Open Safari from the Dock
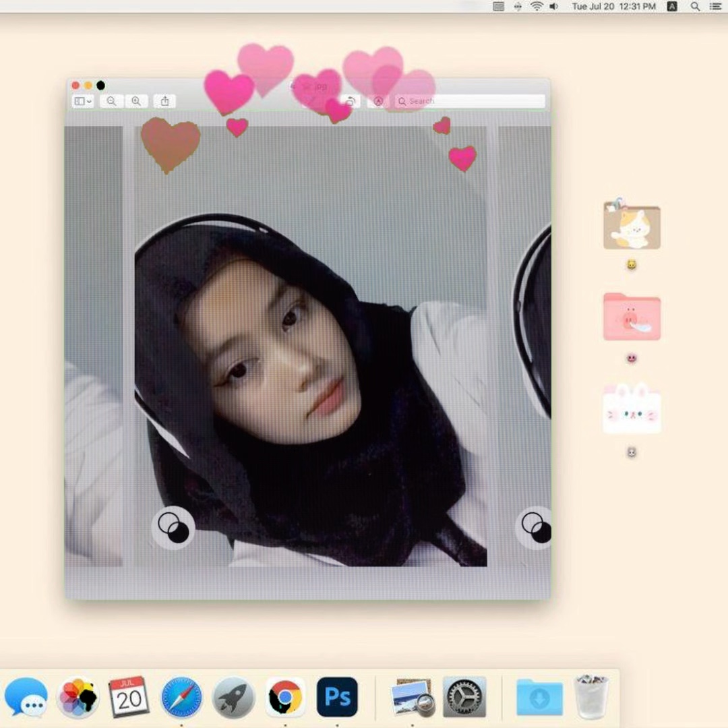Image resolution: width=728 pixels, height=728 pixels. coord(181,697)
